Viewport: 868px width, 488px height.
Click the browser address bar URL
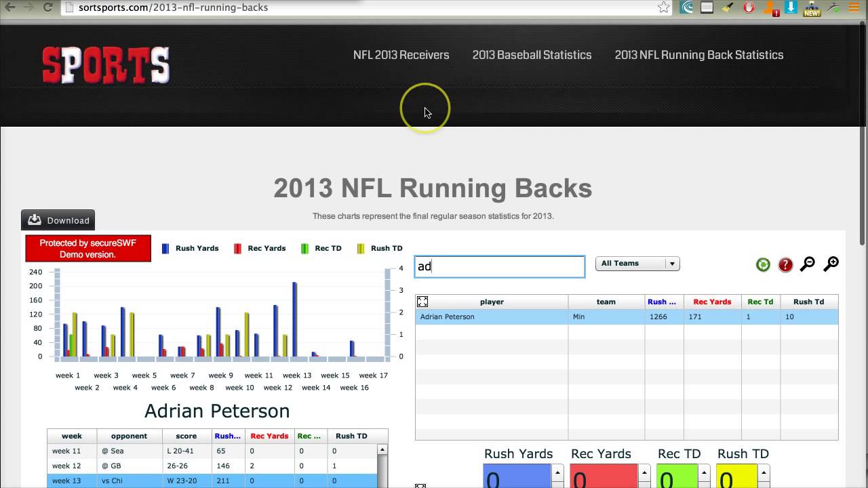(x=173, y=7)
